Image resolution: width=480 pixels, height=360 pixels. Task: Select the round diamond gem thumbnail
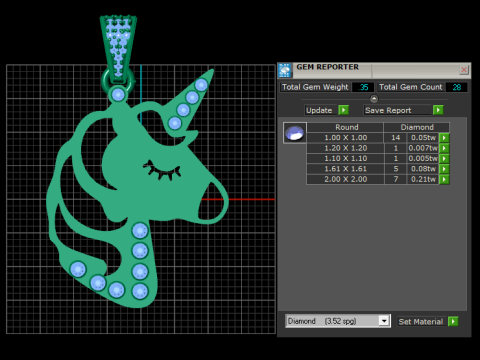pos(295,133)
